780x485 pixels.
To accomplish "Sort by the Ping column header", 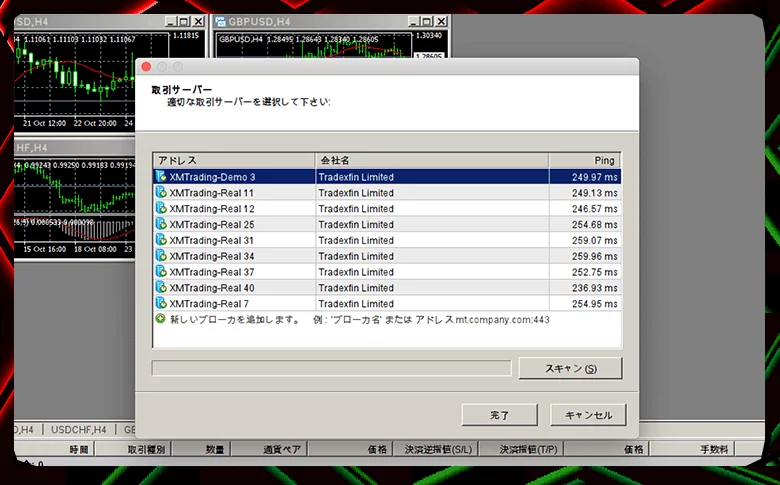I will [585, 161].
